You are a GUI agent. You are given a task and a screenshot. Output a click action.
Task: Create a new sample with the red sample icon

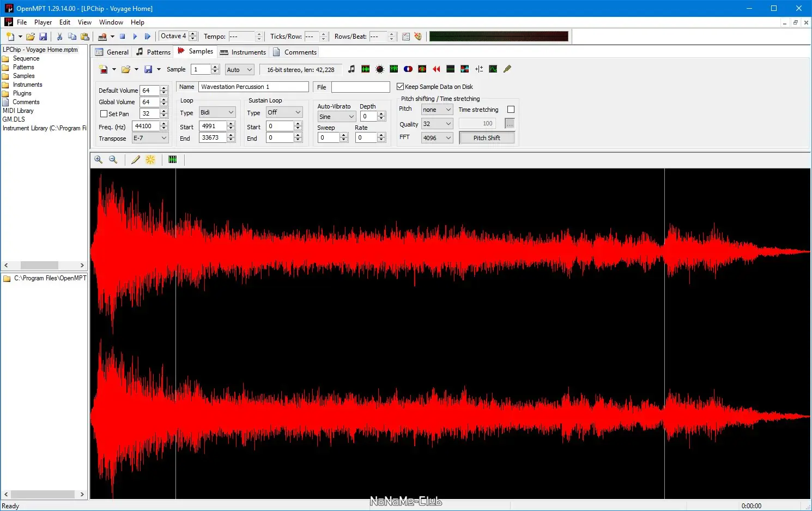(104, 69)
